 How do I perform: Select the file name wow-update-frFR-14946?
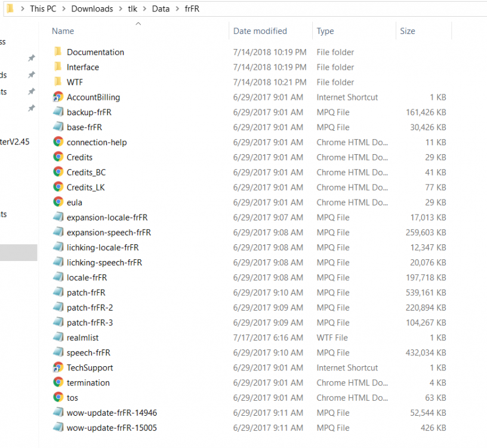tap(112, 413)
